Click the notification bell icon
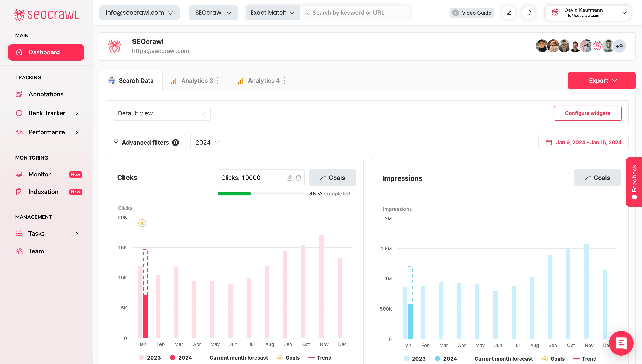Screen dimensions: 642x364 [528, 13]
